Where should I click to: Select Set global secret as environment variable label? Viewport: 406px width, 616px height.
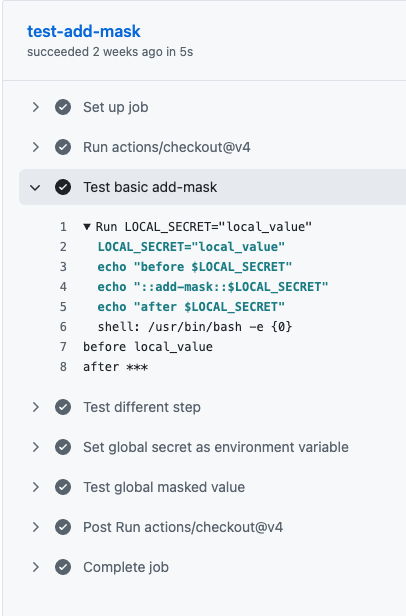[x=216, y=447]
